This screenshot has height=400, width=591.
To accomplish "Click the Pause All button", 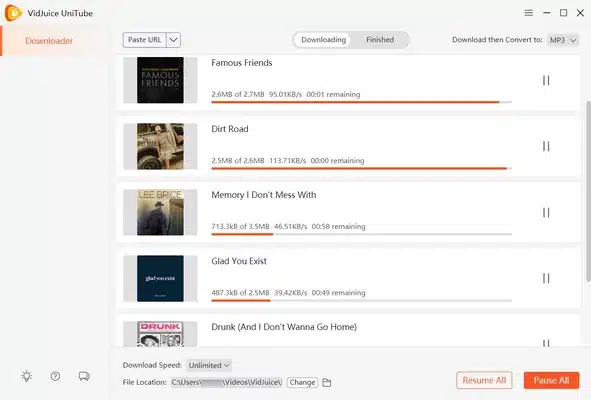I will (551, 380).
